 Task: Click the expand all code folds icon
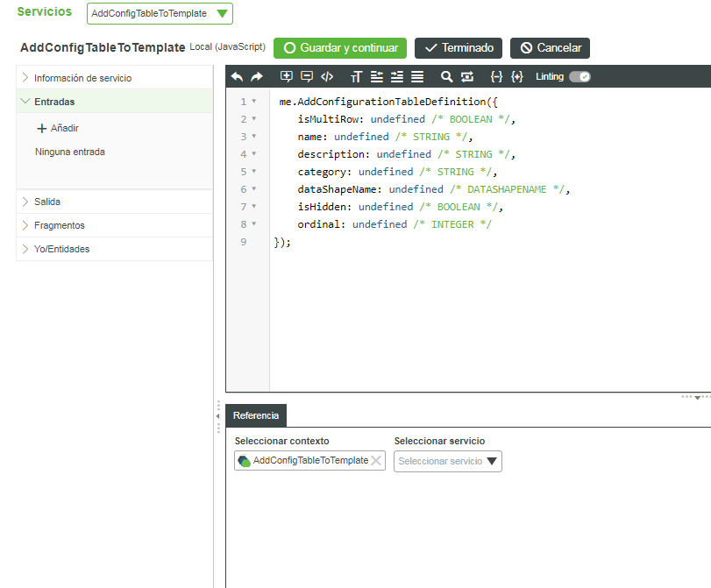[x=517, y=77]
